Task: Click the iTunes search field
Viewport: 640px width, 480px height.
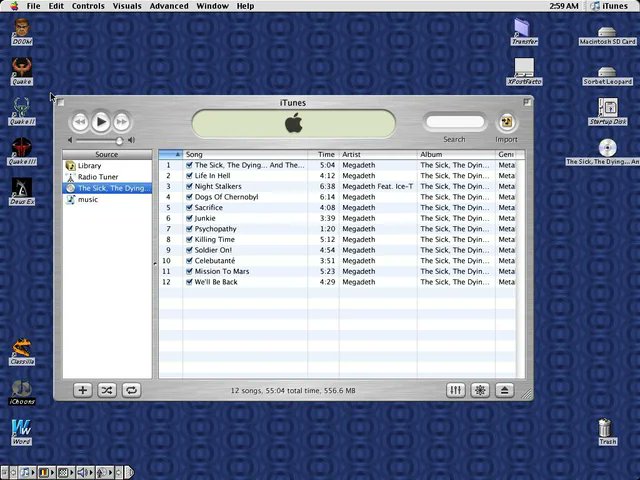Action: tap(455, 122)
